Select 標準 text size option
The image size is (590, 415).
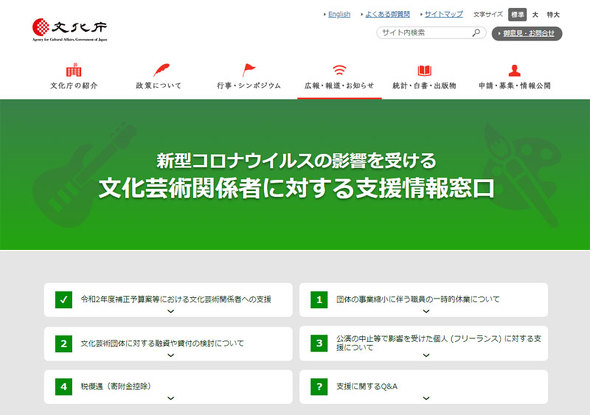click(x=517, y=15)
